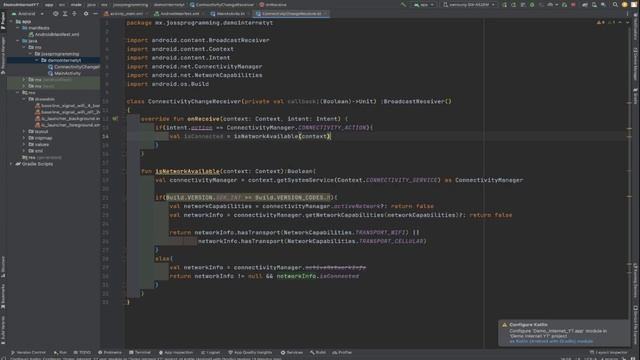Viewport: 640px width, 360px height.
Task: Open the Logcat tool window
Action: [x=211, y=352]
